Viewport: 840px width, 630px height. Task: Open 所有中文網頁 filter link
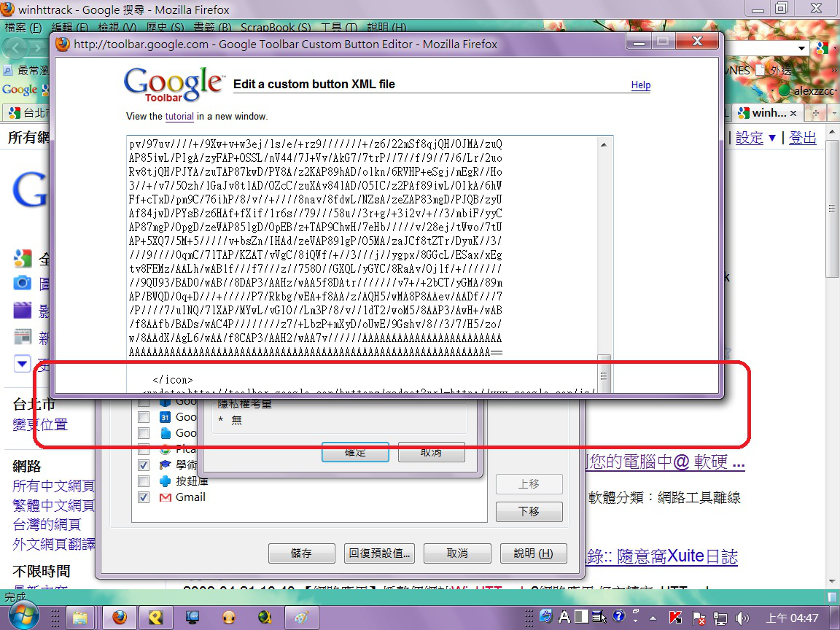pos(53,486)
